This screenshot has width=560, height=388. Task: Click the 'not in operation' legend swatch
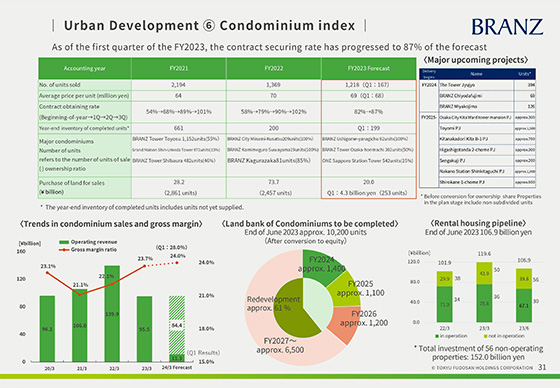pyautogui.click(x=485, y=336)
